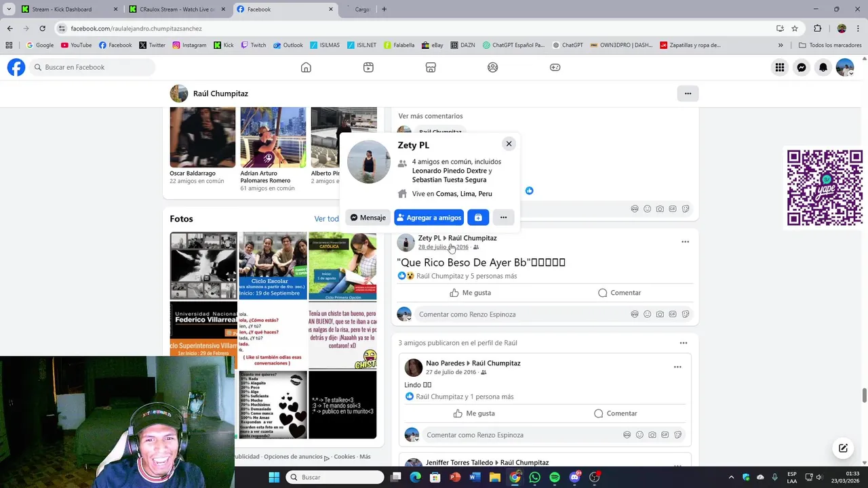The image size is (868, 488).
Task: Click Ver más comentarios
Action: (431, 116)
